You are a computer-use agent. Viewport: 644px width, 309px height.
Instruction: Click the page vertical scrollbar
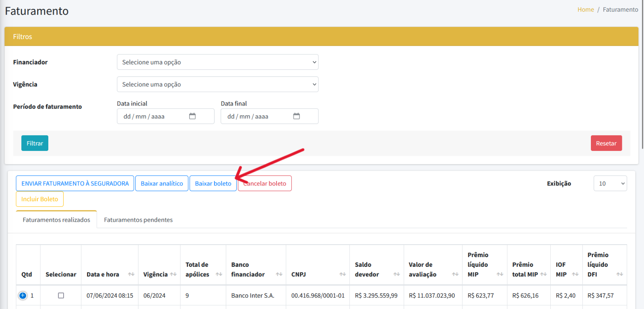coord(642,74)
